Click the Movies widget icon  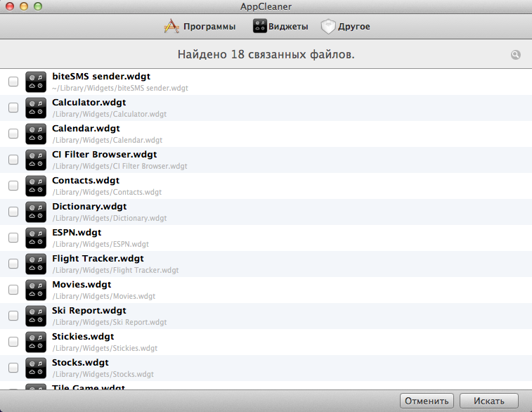36,290
